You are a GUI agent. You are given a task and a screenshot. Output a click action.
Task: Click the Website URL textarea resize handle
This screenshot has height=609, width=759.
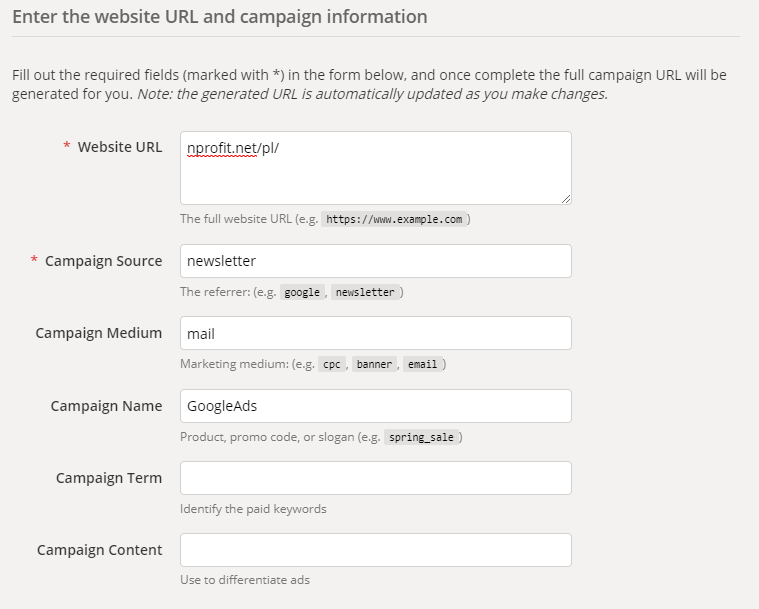[566, 198]
